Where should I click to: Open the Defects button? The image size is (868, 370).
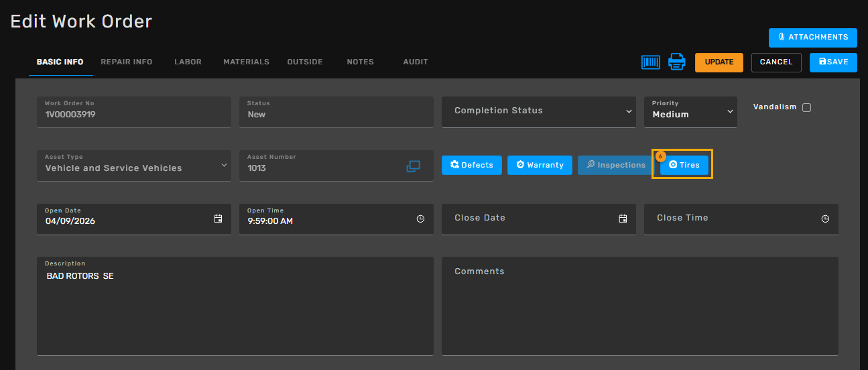pyautogui.click(x=472, y=165)
